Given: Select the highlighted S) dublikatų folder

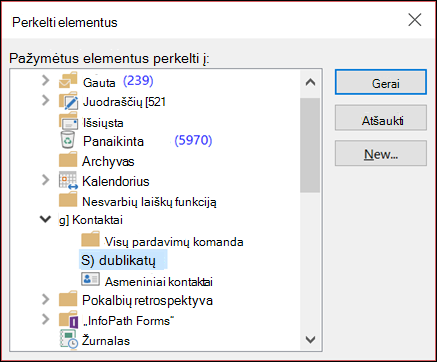Looking at the screenshot, I should tap(123, 260).
